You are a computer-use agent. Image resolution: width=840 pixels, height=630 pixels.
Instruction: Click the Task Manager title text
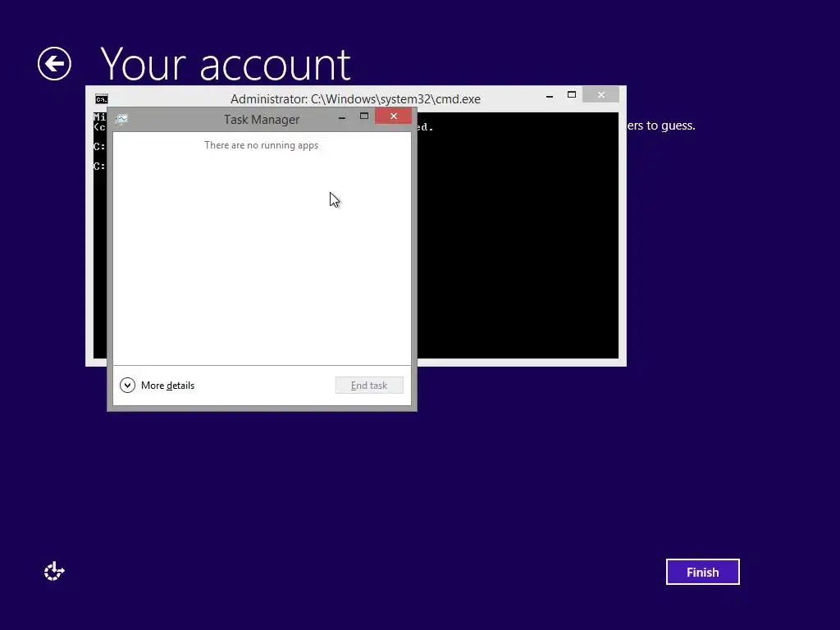[262, 120]
